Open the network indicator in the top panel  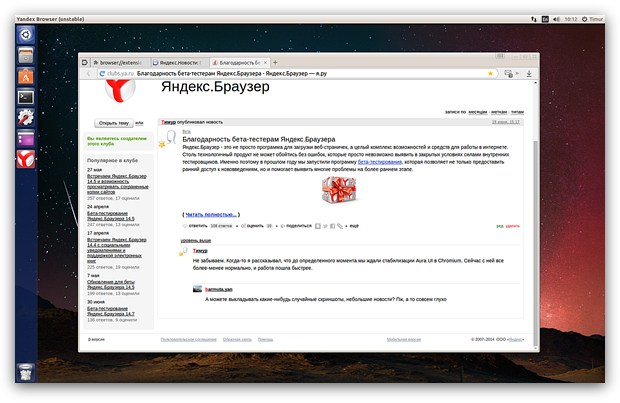click(x=533, y=19)
